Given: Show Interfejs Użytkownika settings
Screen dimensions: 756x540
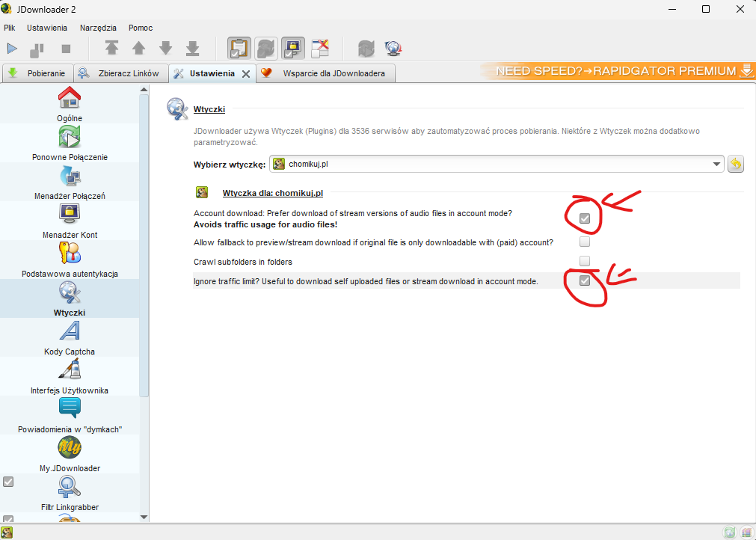Looking at the screenshot, I should click(70, 376).
